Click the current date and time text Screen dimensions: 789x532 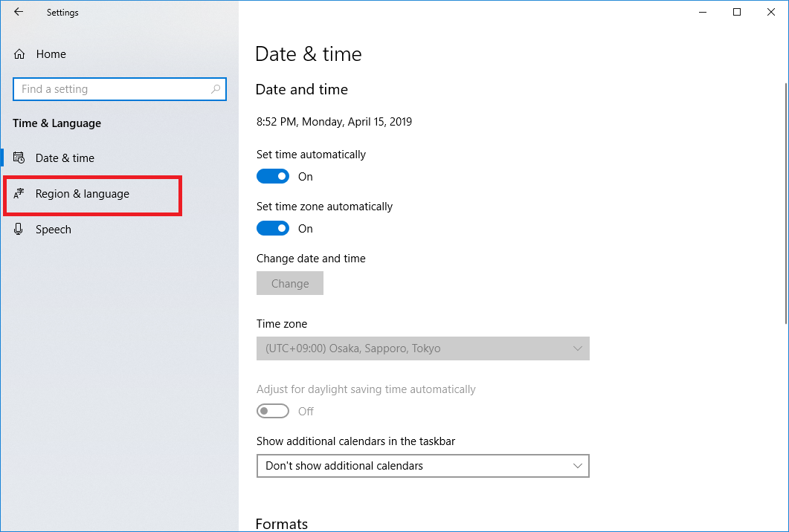334,122
